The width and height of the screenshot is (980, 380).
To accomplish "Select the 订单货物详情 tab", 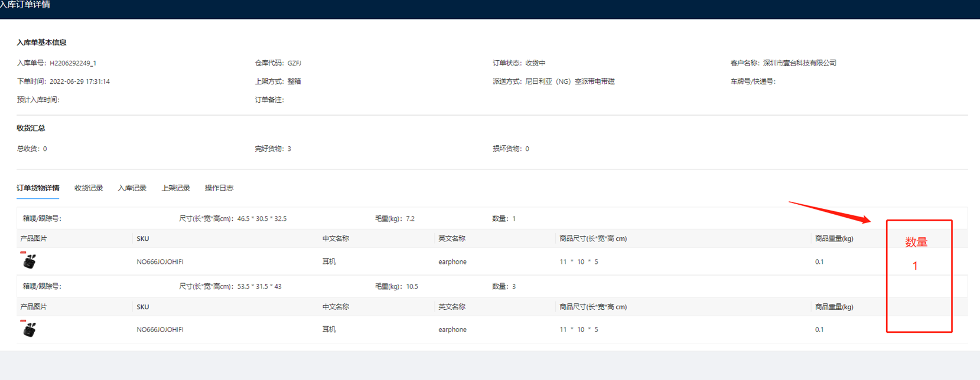I will [x=38, y=188].
